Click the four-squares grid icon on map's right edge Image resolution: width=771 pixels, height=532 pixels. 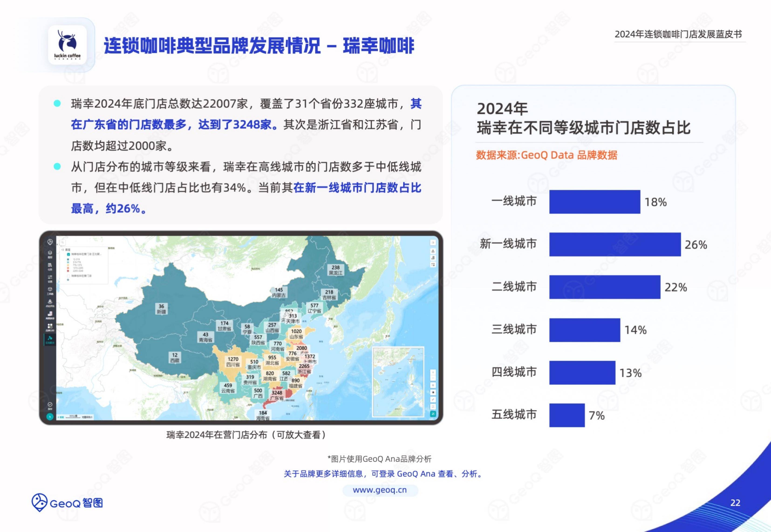click(433, 265)
